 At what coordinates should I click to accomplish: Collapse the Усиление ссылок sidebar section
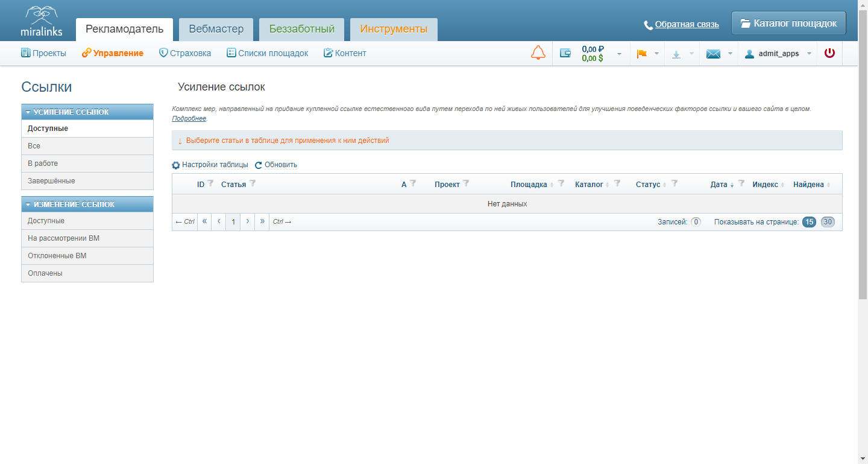point(87,112)
